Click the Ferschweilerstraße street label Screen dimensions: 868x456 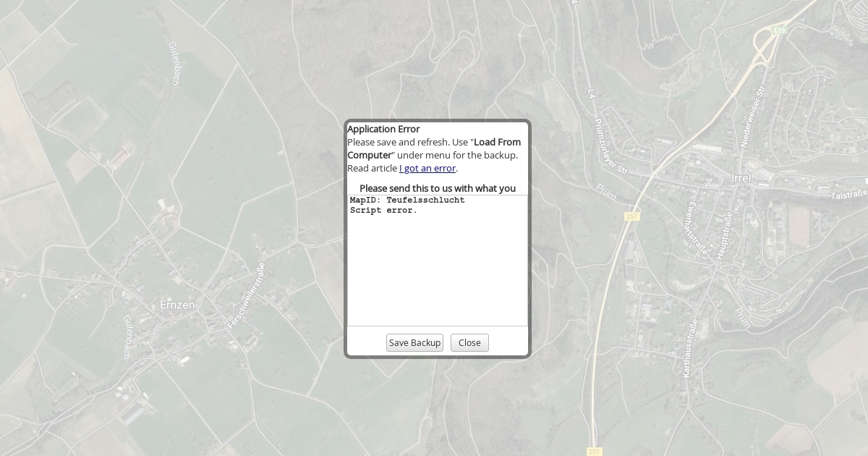[x=247, y=296]
